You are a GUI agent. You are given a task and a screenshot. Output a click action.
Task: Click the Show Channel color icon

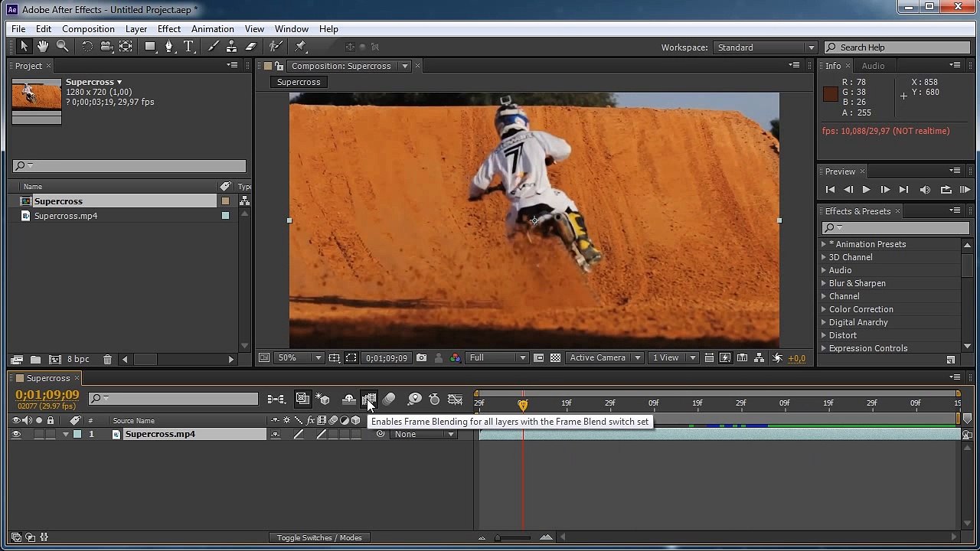pos(455,357)
